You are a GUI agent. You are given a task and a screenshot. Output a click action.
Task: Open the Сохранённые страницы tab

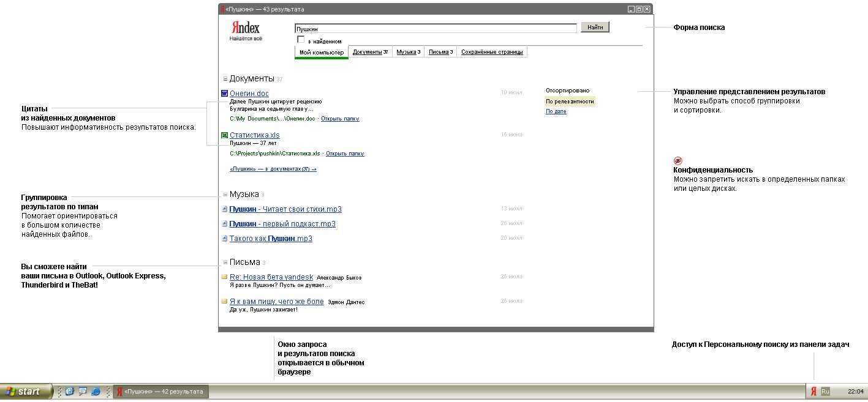[492, 52]
